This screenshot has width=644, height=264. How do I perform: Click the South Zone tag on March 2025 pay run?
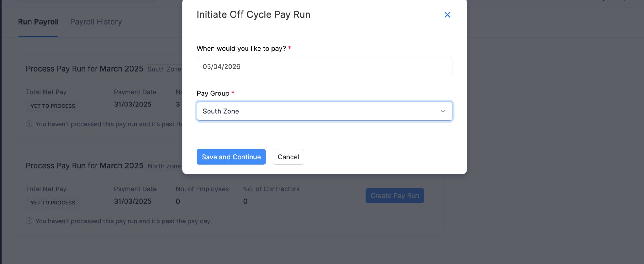tap(164, 69)
